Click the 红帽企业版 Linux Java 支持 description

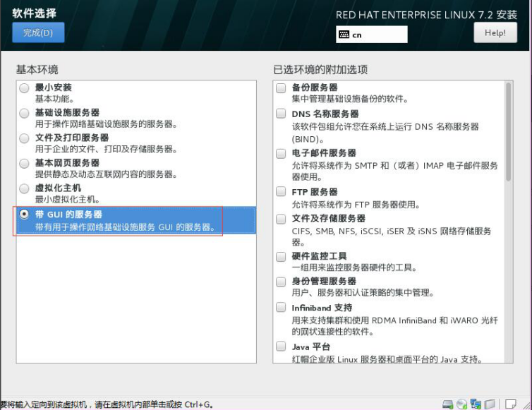coord(387,359)
